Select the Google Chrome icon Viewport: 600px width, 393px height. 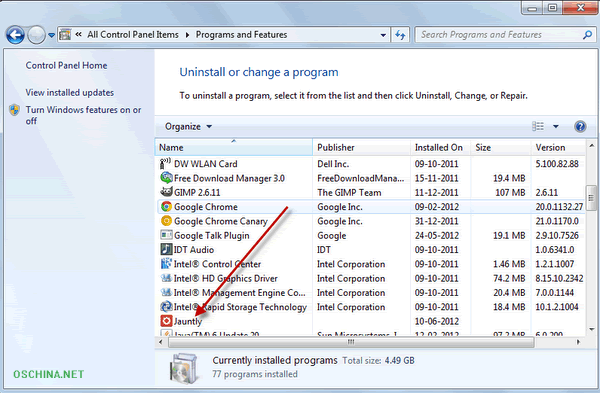(166, 207)
